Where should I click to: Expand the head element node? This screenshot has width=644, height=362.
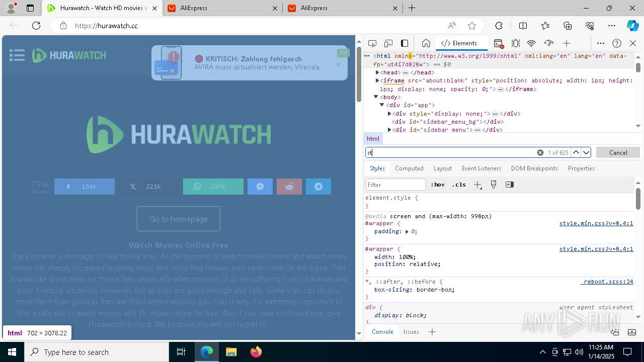[x=377, y=73]
